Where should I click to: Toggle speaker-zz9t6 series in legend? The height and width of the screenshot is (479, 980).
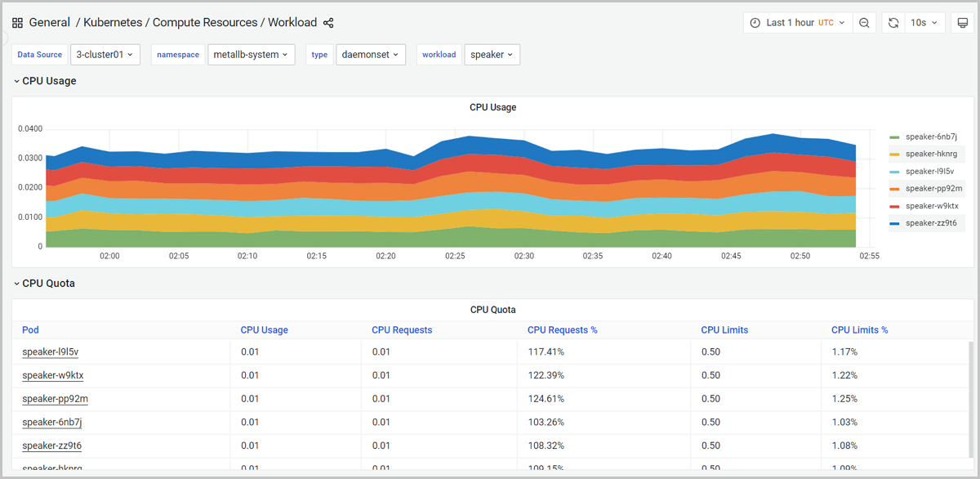pyautogui.click(x=931, y=222)
